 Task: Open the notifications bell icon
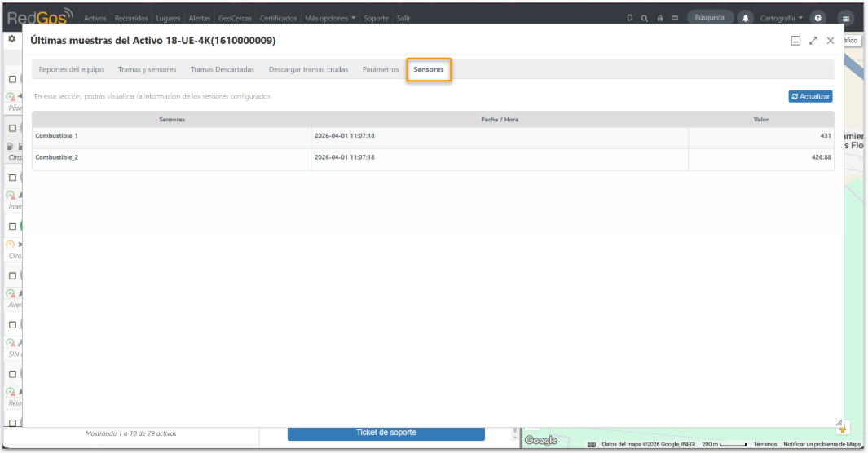(x=745, y=18)
